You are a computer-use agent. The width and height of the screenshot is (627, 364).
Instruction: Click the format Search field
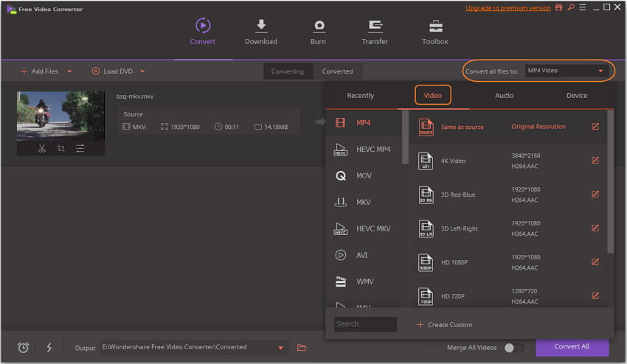[365, 324]
